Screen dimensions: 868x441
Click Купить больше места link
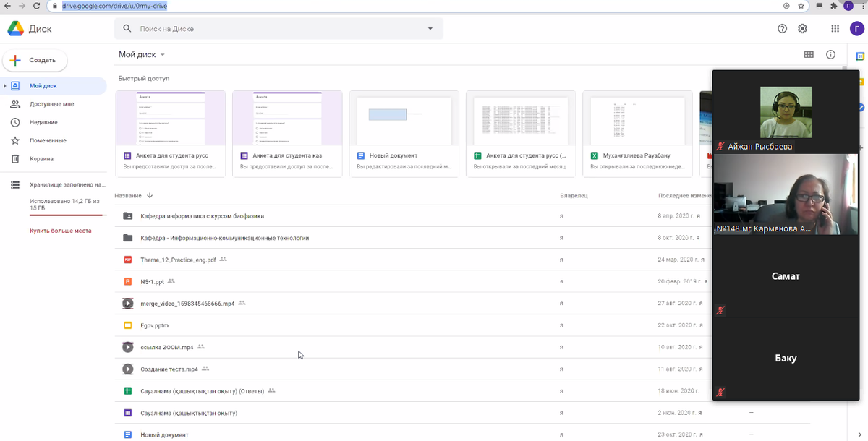[60, 231]
